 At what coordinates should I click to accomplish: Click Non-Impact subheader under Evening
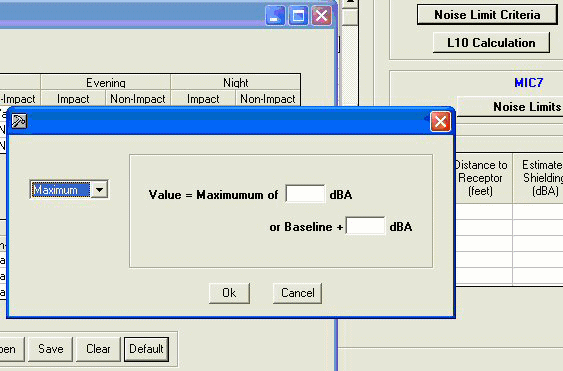pos(138,99)
